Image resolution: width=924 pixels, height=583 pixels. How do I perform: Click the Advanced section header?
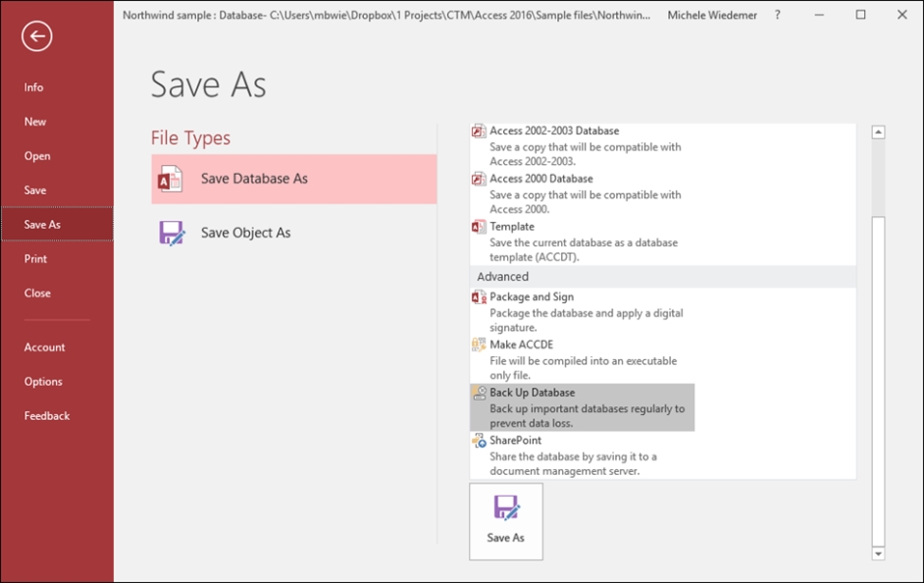pyautogui.click(x=663, y=277)
